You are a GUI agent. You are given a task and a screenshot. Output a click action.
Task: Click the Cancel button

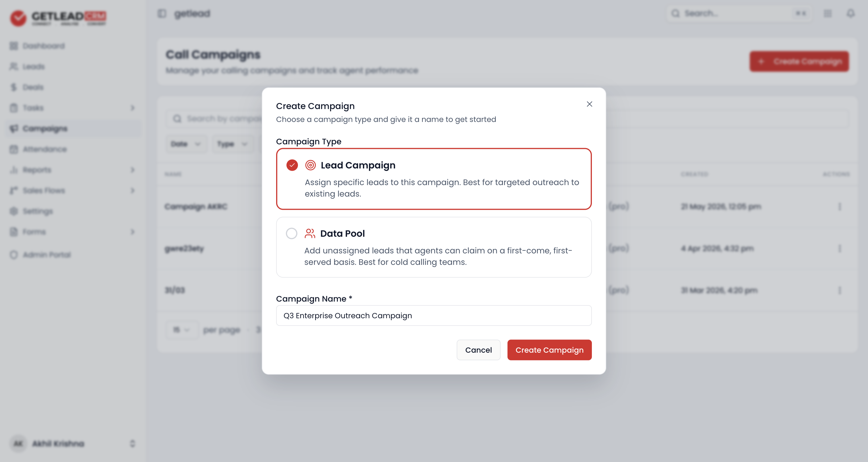pos(478,350)
